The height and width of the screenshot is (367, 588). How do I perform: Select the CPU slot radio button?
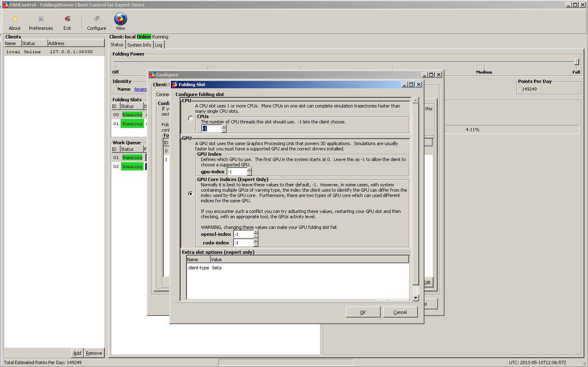point(191,118)
